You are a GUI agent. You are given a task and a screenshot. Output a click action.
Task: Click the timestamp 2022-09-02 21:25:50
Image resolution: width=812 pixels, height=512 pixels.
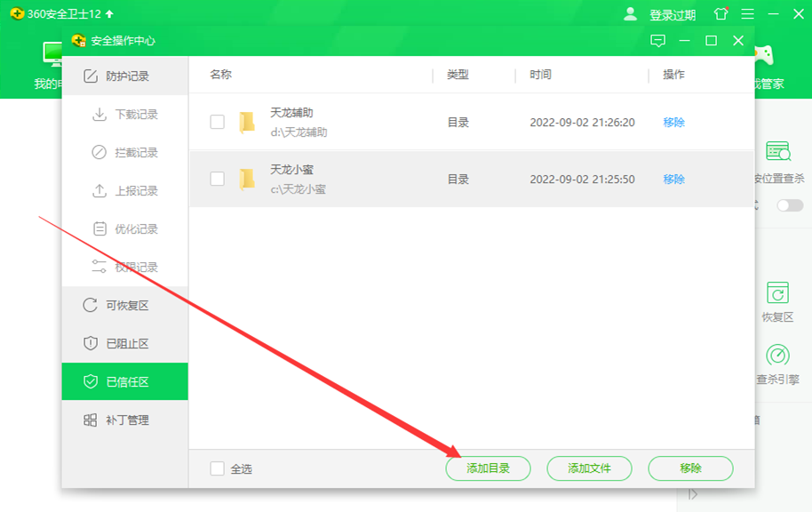click(582, 180)
